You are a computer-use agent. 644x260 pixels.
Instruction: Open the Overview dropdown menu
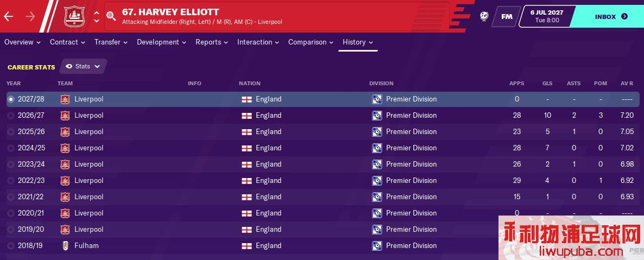pyautogui.click(x=23, y=42)
